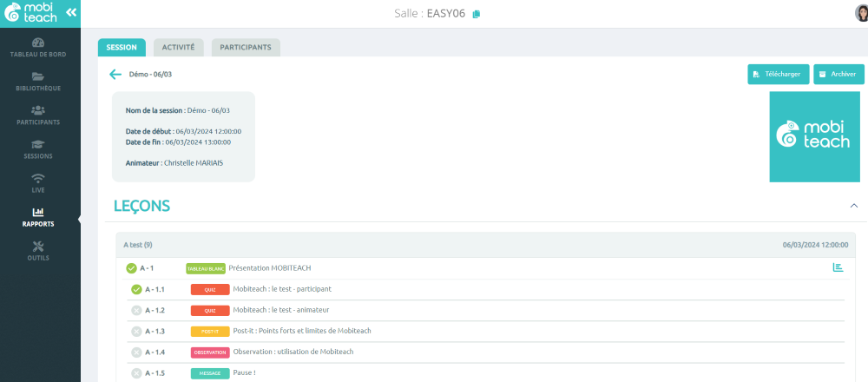Open 'Observation : utilisation de Mobiteach' row
This screenshot has width=868, height=382.
(x=485, y=352)
